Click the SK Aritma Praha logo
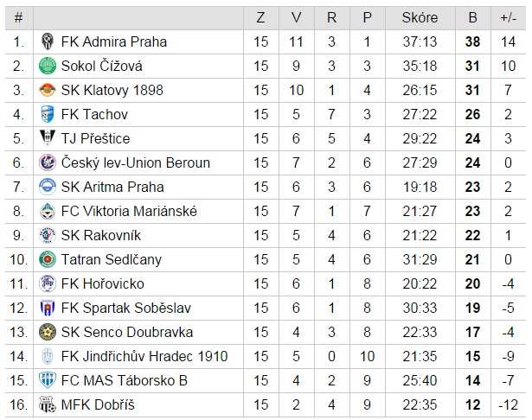This screenshot has height=420, width=532. click(x=48, y=187)
